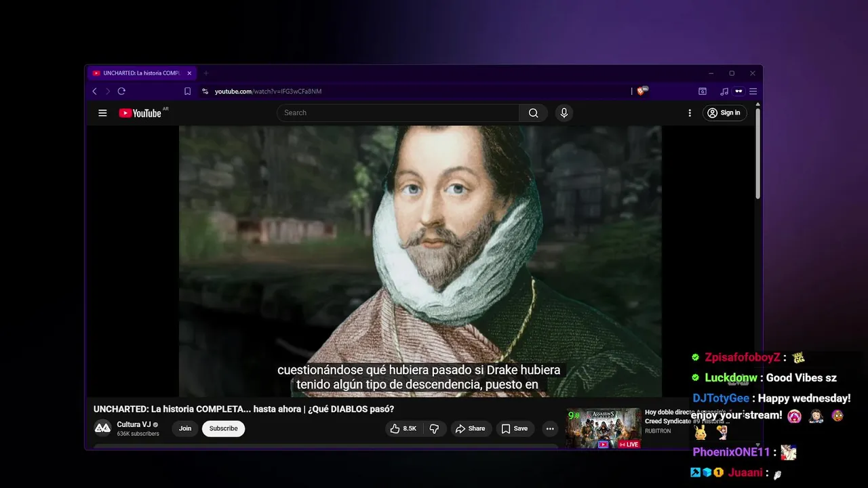
Task: Select the UNCHARTED La historia tab
Action: (x=141, y=73)
